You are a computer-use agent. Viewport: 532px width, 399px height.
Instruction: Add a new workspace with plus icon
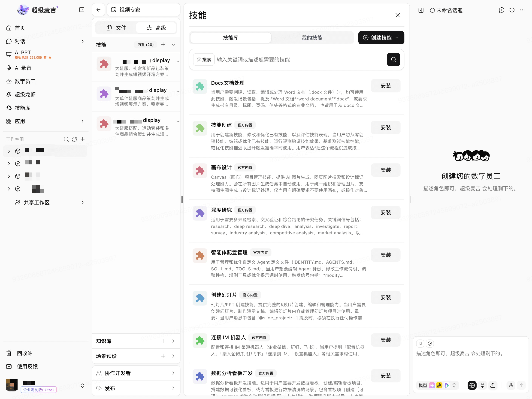click(x=82, y=139)
